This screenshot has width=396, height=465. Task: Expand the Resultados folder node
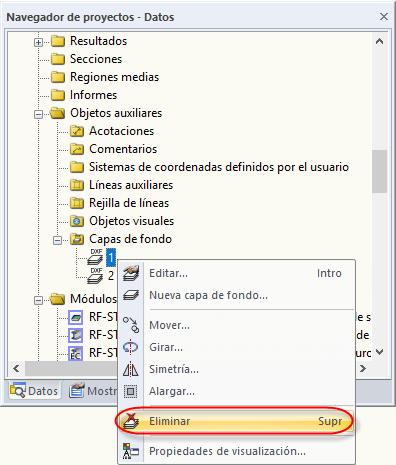[38, 42]
